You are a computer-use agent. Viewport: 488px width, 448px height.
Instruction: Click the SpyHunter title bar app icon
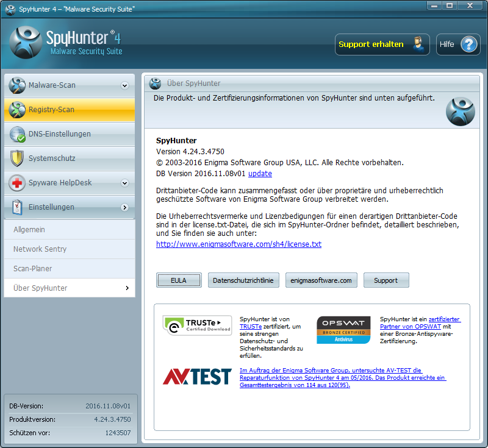click(10, 9)
